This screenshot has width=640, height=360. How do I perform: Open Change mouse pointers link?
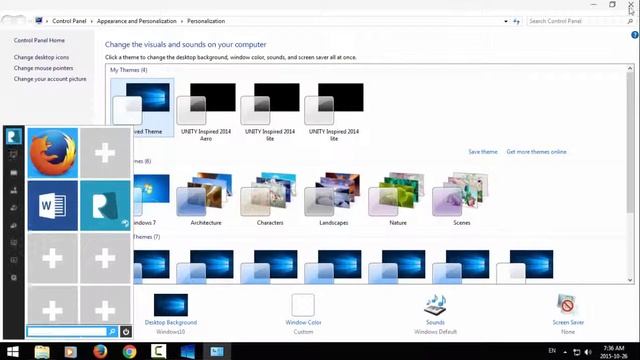[43, 68]
